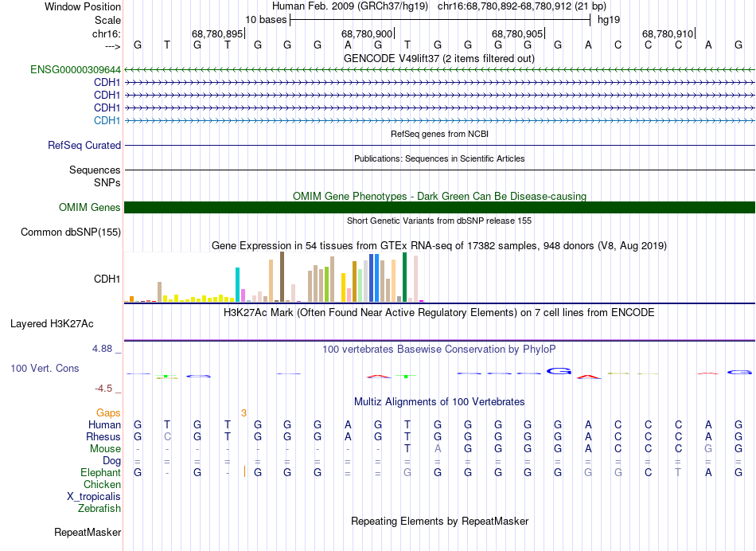756x551 pixels.
Task: Click the Layered H3K27Ac track label
Action: tap(52, 324)
